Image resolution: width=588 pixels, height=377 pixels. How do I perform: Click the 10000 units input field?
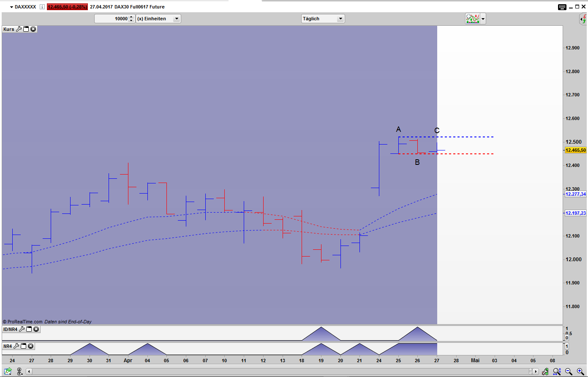tap(111, 19)
